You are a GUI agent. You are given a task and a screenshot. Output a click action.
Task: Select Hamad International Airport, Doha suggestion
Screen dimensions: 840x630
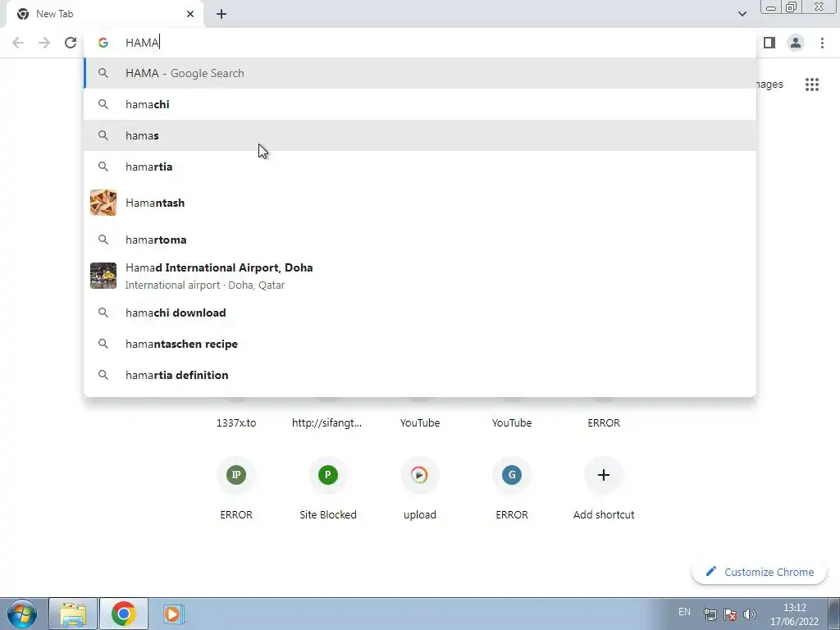click(x=420, y=276)
